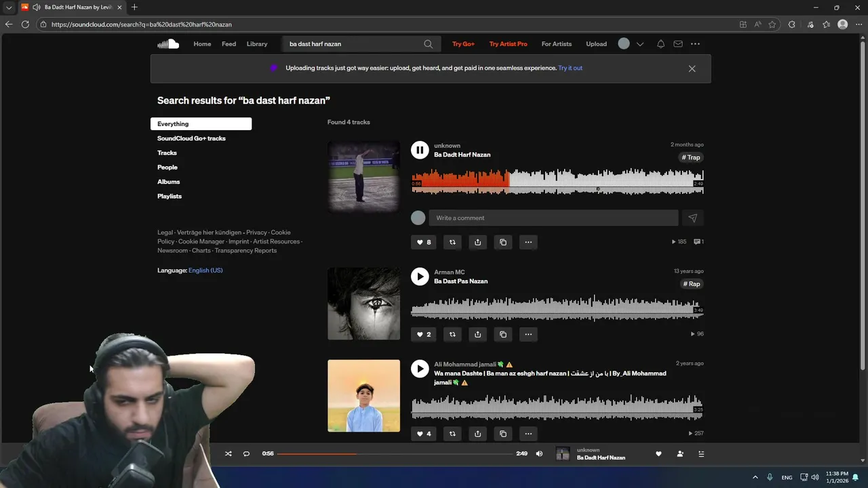868x488 pixels.
Task: Select the Everything filter
Action: [201, 124]
